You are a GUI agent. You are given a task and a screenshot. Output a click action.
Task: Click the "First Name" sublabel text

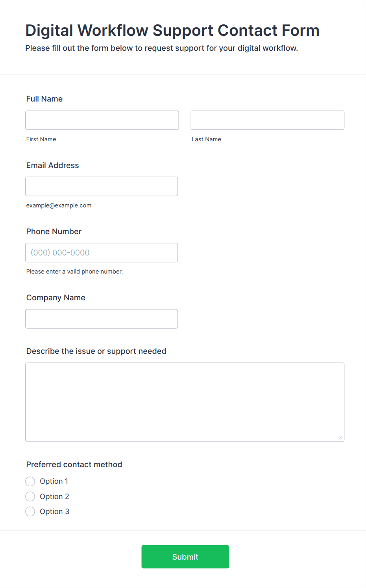point(41,139)
